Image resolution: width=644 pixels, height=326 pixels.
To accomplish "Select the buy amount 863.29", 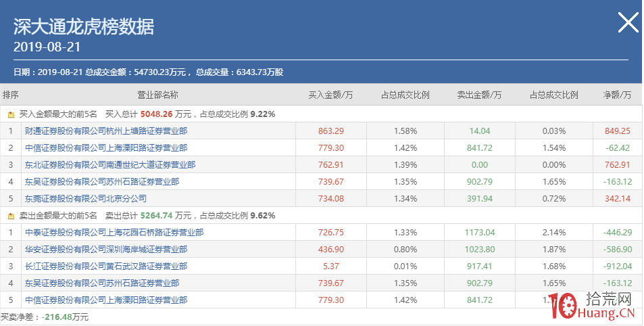I will pos(331,131).
